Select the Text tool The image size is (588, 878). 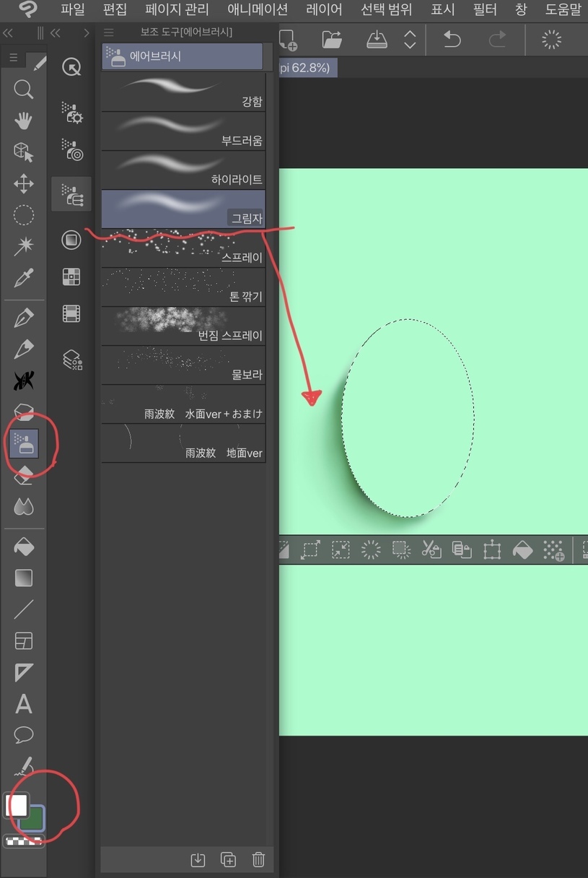coord(24,703)
